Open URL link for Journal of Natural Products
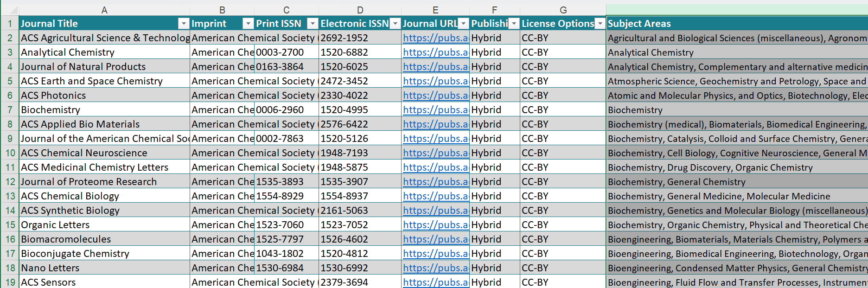Viewport: 868px width, 288px height. pyautogui.click(x=435, y=67)
